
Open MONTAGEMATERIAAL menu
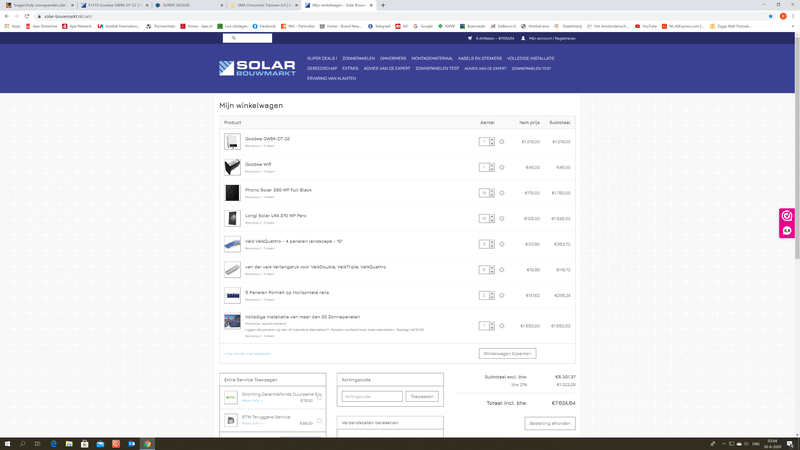(x=432, y=59)
